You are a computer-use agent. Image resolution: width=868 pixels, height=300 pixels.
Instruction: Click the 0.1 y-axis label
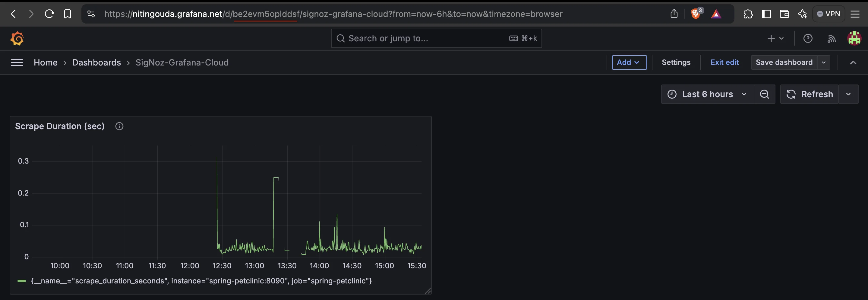coord(24,225)
